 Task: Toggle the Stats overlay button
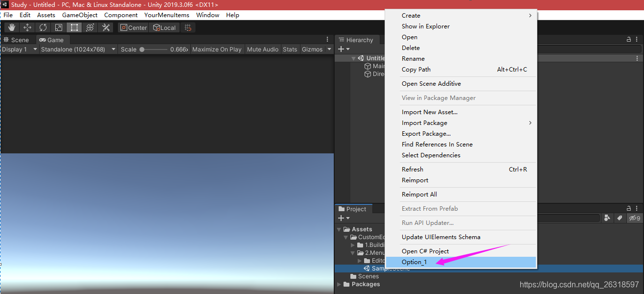290,49
